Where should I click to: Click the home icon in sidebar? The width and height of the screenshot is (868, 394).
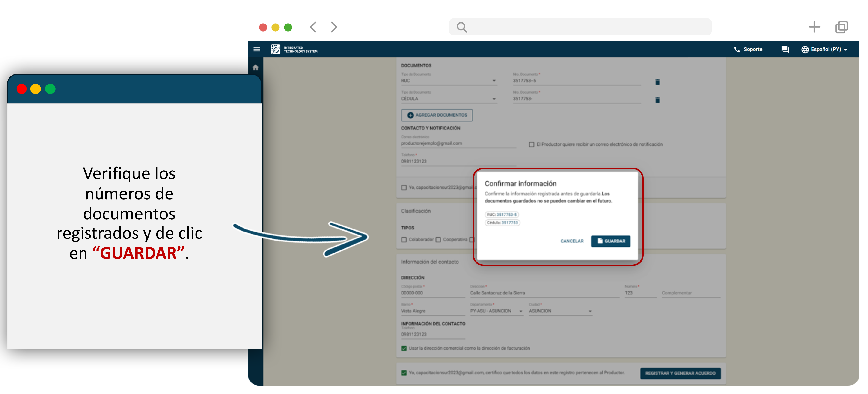coord(256,67)
